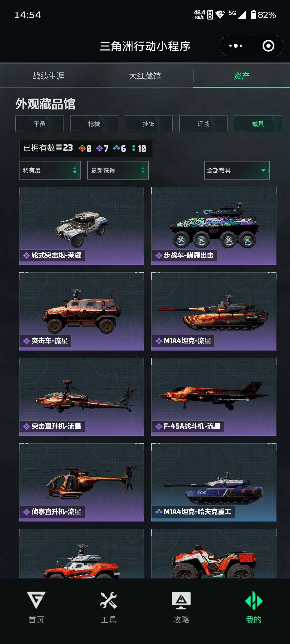Image resolution: width=290 pixels, height=644 pixels.
Task: Select the 干员 category button
Action: click(x=39, y=124)
